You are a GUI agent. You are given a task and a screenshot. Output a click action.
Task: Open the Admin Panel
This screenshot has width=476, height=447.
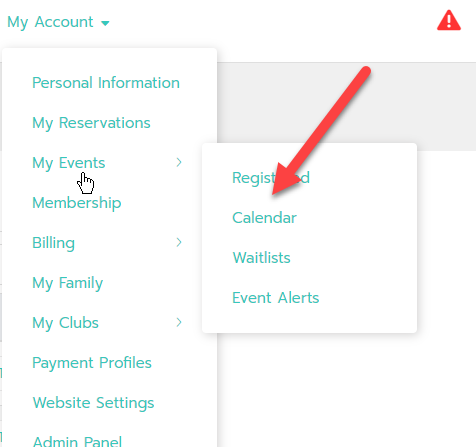click(x=77, y=441)
